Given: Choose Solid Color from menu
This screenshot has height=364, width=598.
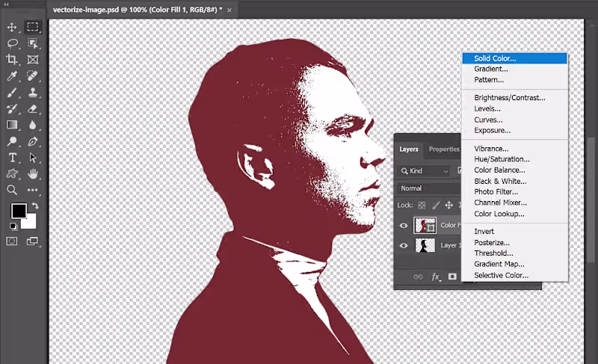Looking at the screenshot, I should (x=514, y=58).
